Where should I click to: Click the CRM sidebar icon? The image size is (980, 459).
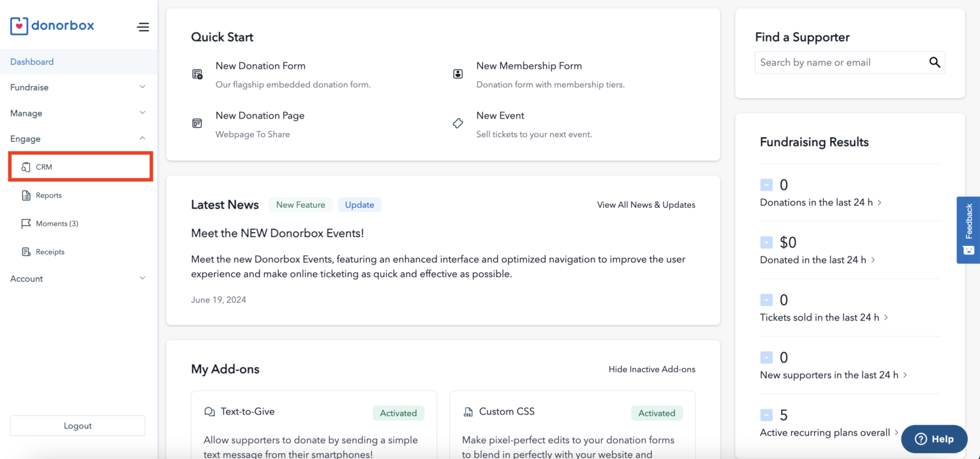pyautogui.click(x=26, y=167)
